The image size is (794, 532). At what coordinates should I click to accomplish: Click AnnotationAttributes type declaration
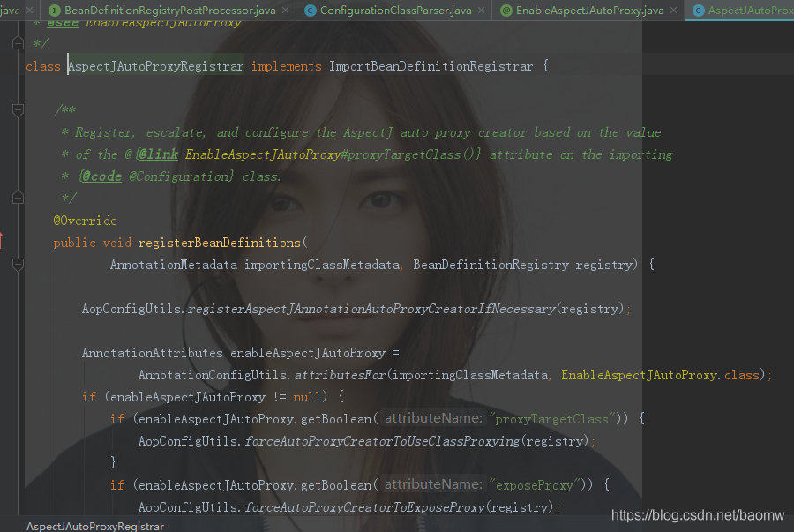point(153,353)
